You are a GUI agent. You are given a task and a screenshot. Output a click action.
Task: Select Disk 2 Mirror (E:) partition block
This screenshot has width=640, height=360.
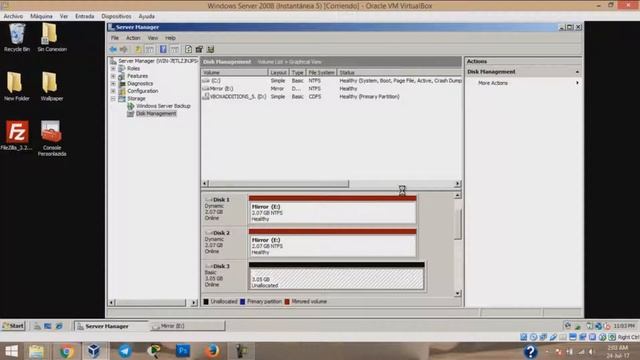click(333, 243)
